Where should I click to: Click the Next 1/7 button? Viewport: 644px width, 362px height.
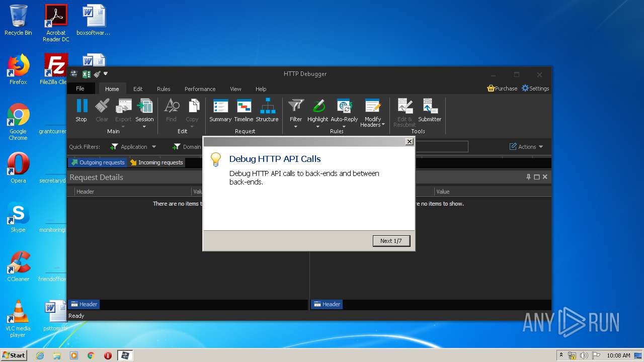391,241
